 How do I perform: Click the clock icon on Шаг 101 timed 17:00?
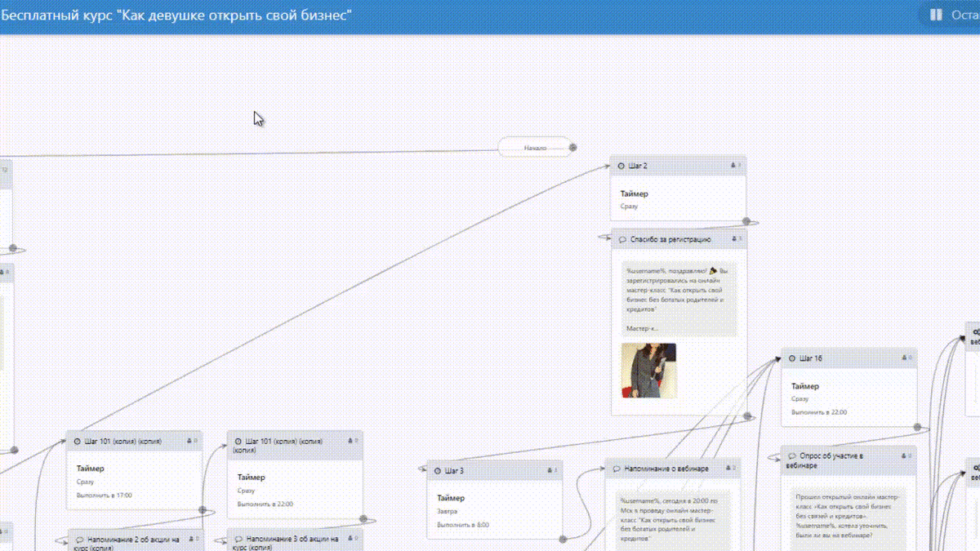click(x=77, y=441)
